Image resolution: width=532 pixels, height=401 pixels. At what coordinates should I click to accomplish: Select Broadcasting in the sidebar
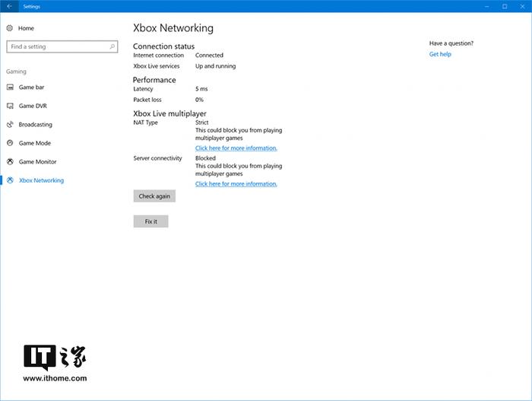click(x=35, y=125)
